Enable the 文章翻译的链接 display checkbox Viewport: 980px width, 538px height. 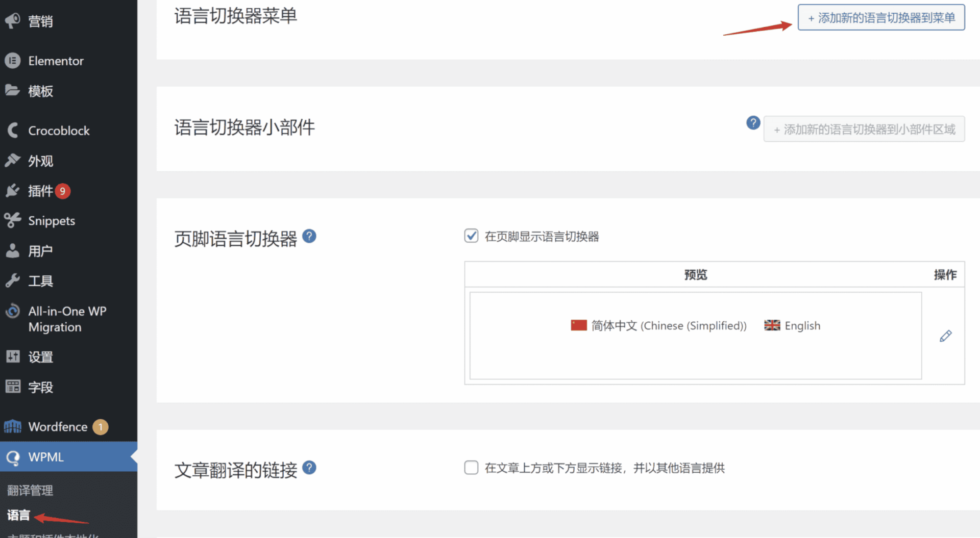coord(471,467)
